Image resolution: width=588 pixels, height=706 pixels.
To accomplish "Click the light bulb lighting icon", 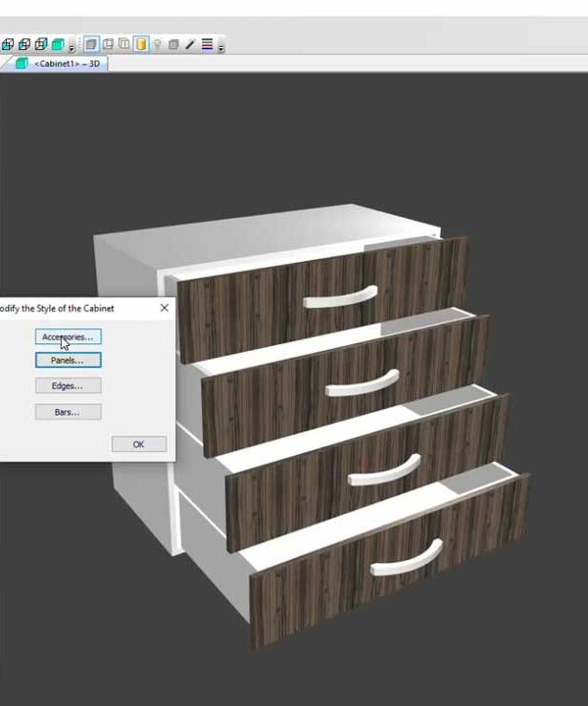I will 157,44.
